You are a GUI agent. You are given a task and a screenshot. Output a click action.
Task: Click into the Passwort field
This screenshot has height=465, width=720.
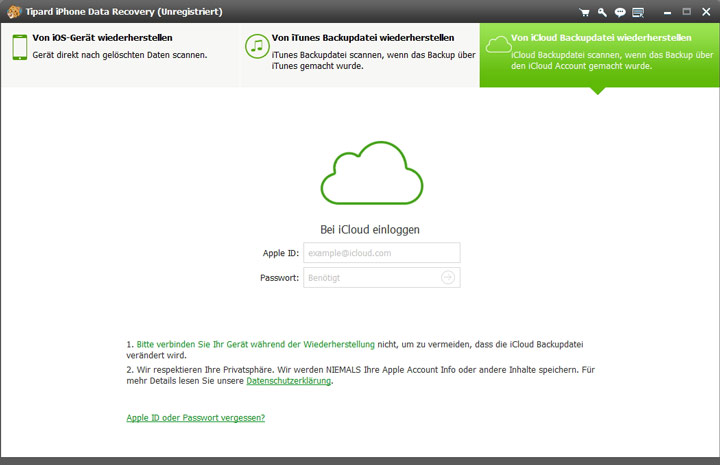coord(370,278)
